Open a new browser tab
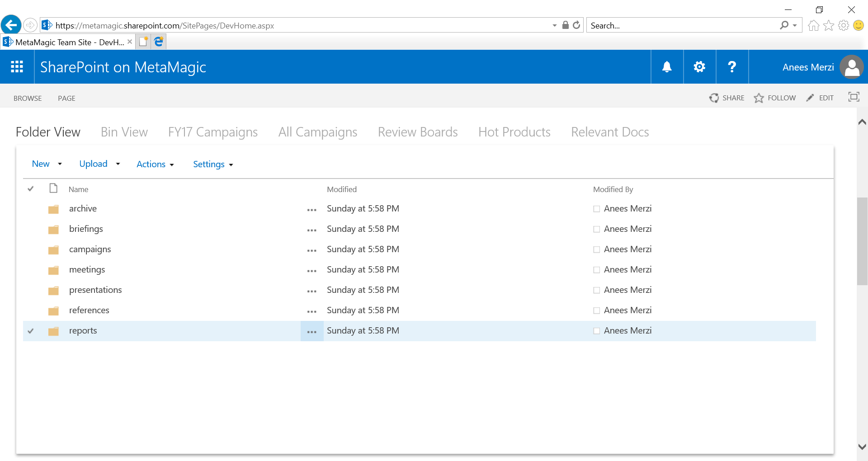Screen dimensions: 868x461 (x=144, y=42)
